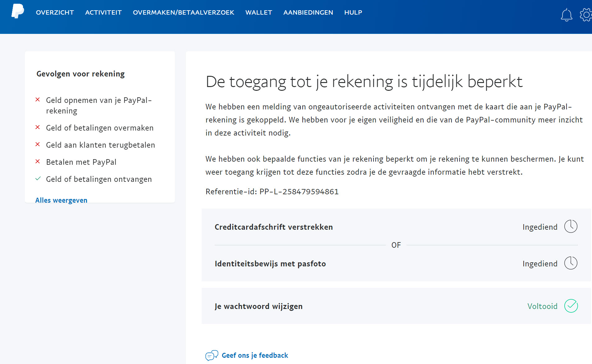The height and width of the screenshot is (364, 592).
Task: Navigate to Overmaken/Betaalverzoek
Action: tap(183, 12)
